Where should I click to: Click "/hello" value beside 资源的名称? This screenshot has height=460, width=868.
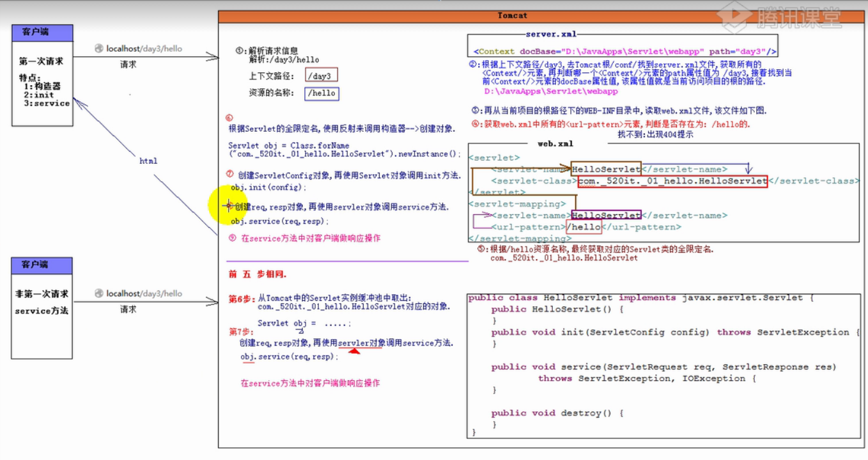click(x=321, y=93)
